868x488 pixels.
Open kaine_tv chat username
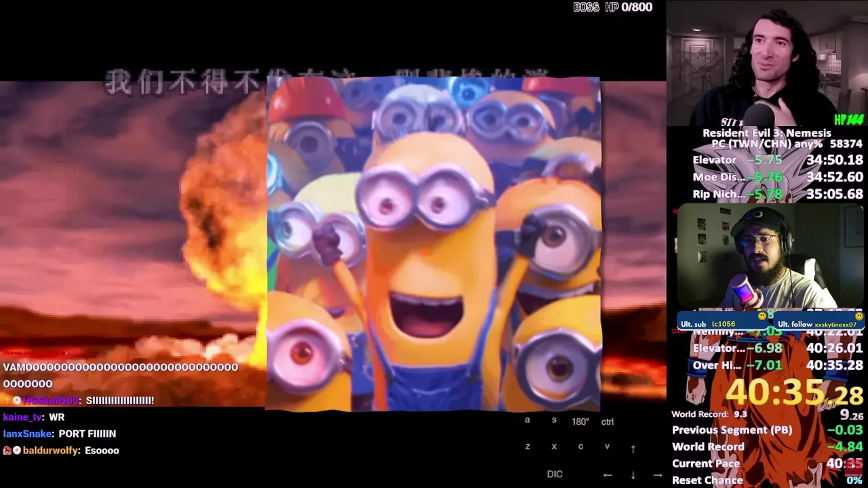(x=23, y=418)
